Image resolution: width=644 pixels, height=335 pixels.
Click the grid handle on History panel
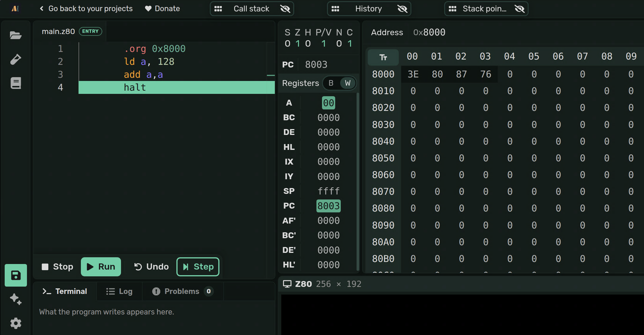[335, 9]
